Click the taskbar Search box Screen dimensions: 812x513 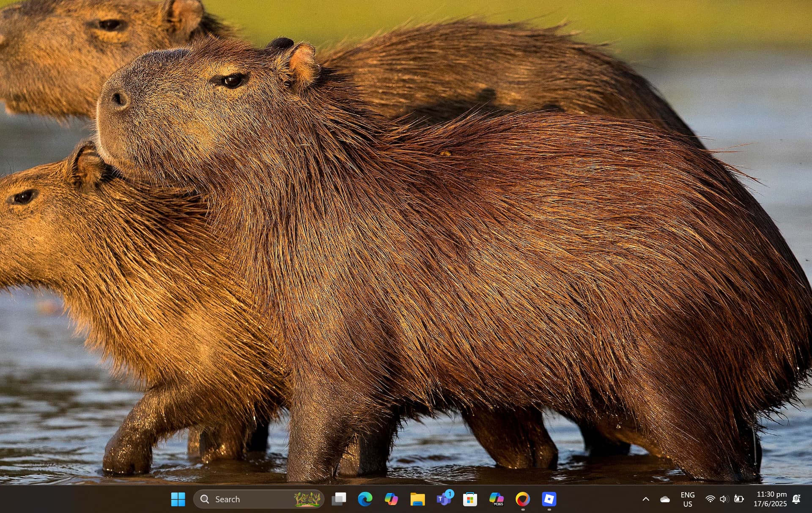(x=245, y=499)
